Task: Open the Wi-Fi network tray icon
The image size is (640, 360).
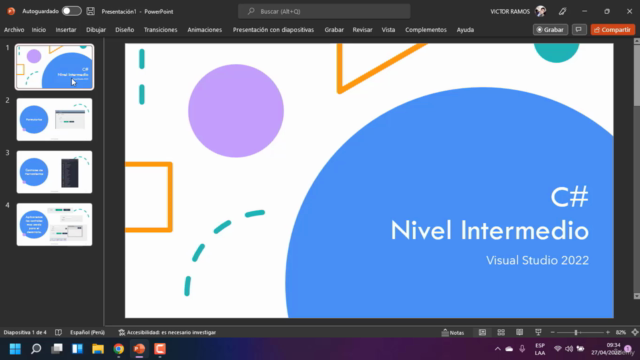Action: [558, 349]
